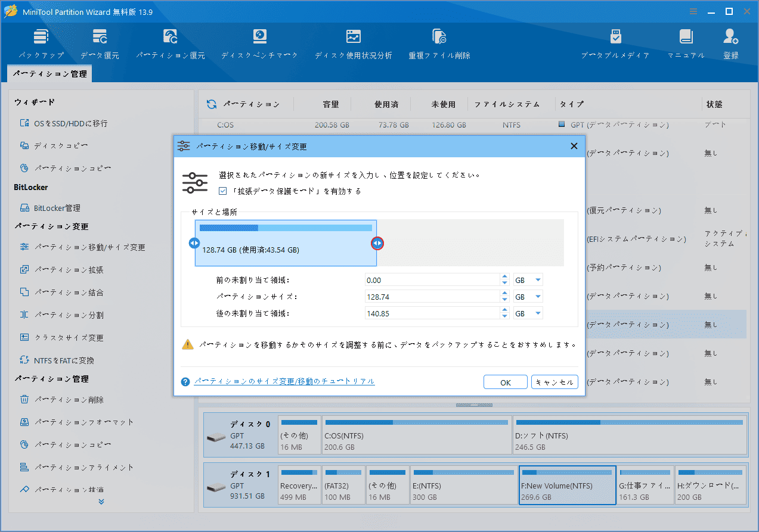Switch to the パーティション管理 tab
The height and width of the screenshot is (532, 759).
50,74
